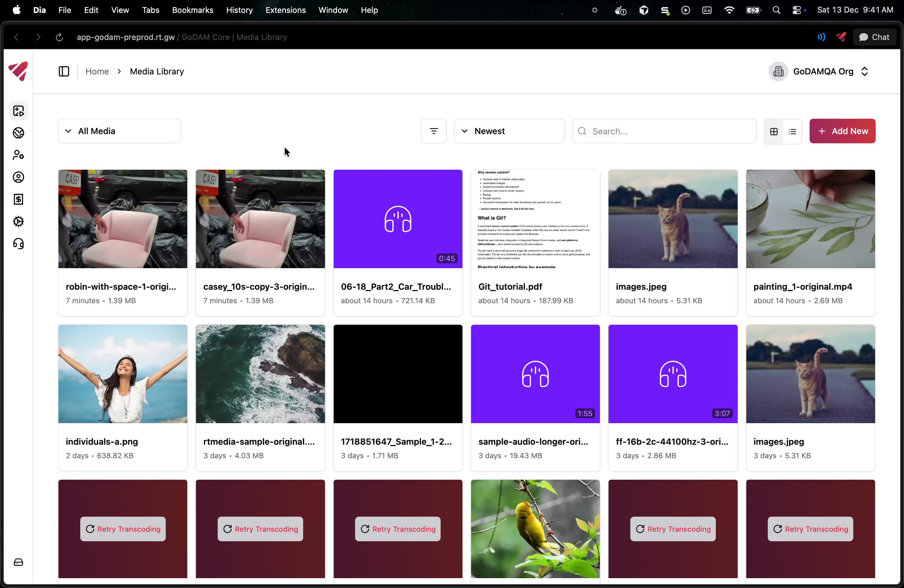Click the organization building icon

(779, 71)
